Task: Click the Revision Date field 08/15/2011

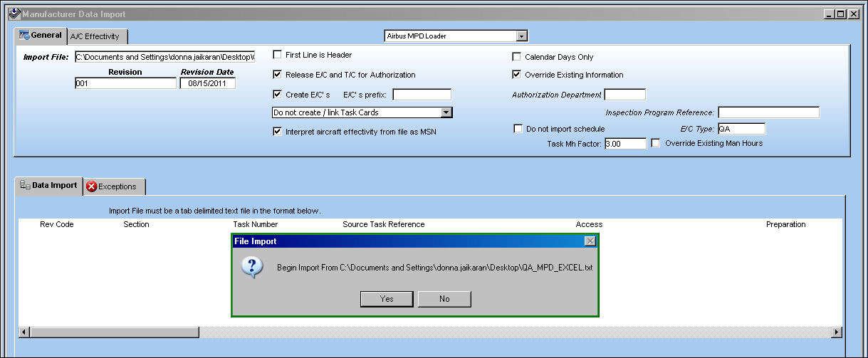Action: [x=207, y=83]
